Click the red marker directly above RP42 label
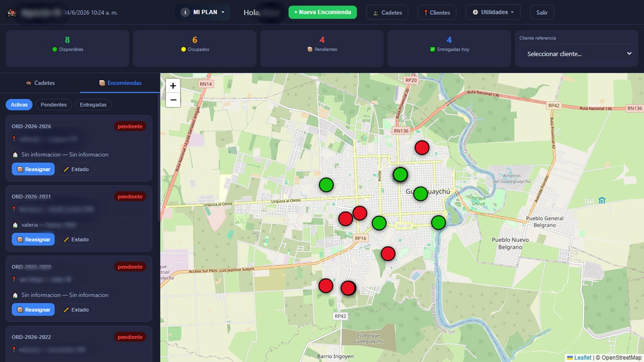644x362 pixels. pyautogui.click(x=348, y=288)
